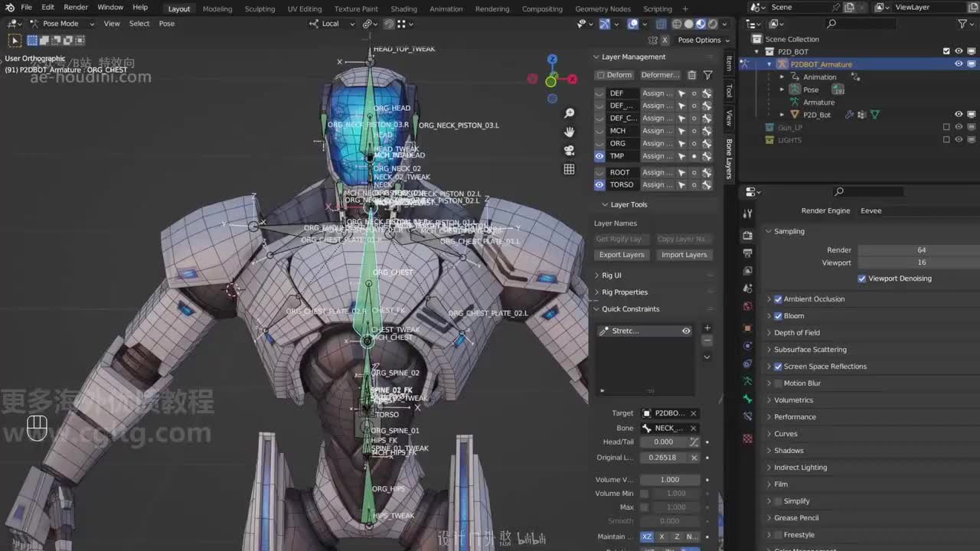This screenshot has width=980, height=551.
Task: Click the select cursor icon for ROOT layer
Action: 681,172
